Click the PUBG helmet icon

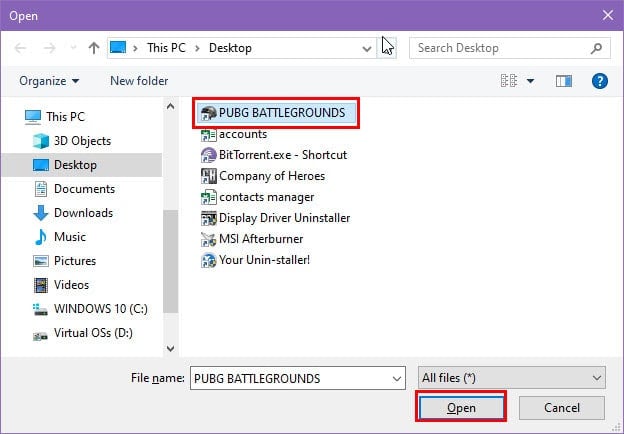point(208,113)
